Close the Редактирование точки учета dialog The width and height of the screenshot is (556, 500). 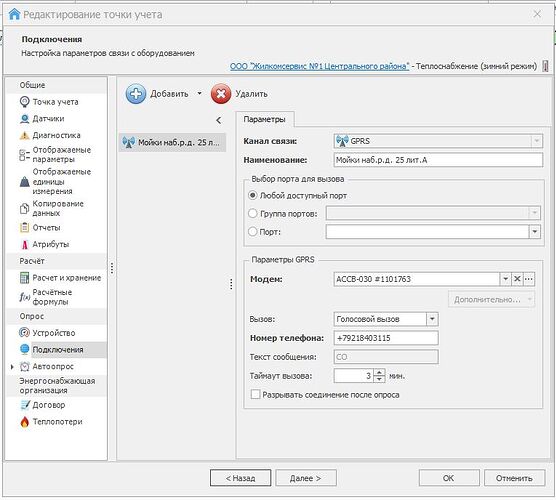click(x=537, y=14)
